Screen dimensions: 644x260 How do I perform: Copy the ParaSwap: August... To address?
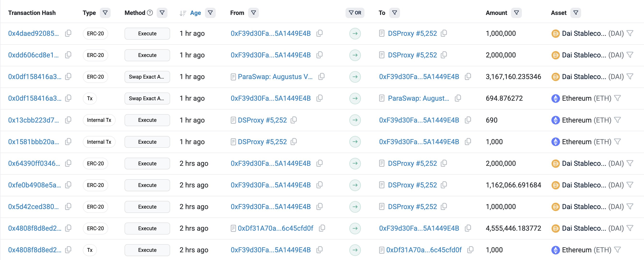[458, 98]
